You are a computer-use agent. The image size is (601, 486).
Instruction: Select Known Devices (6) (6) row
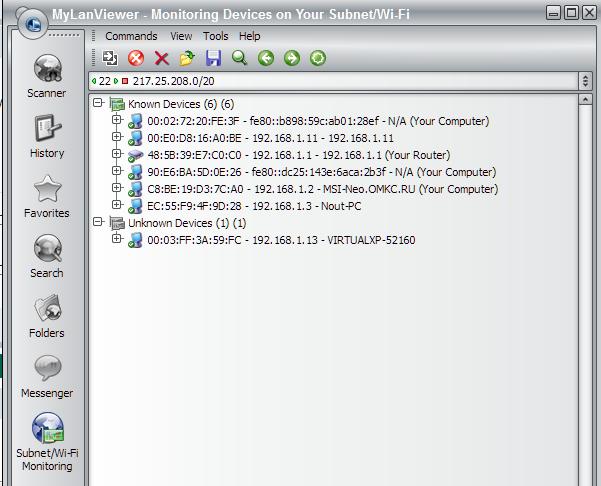181,104
